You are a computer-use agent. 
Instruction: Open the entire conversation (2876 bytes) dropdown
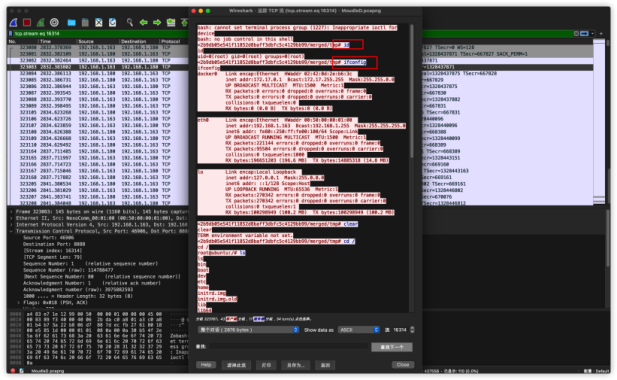tap(248, 330)
